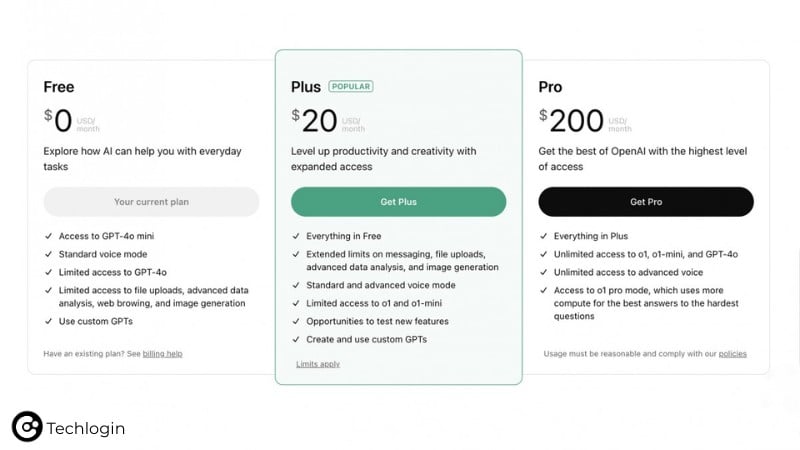The height and width of the screenshot is (450, 800).
Task: Click the Pro plan heading
Action: pyautogui.click(x=550, y=87)
